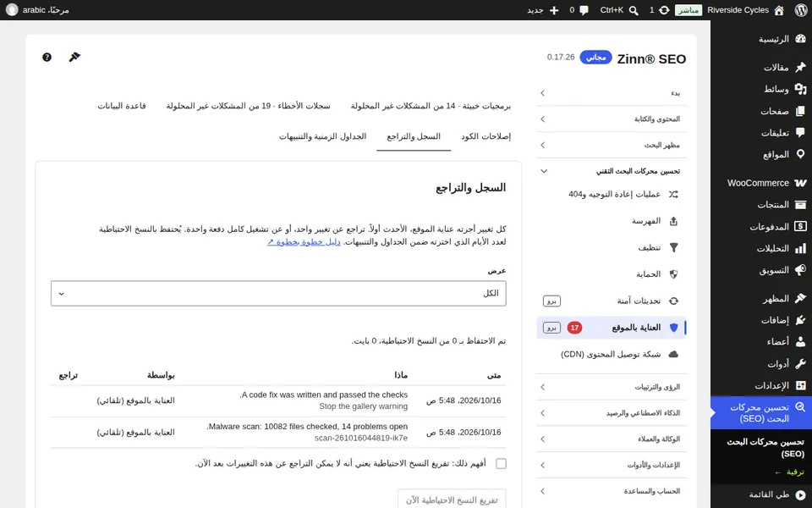Image resolution: width=812 pixels, height=508 pixels.
Task: Open الإعدادات settings icon in sidebar
Action: click(x=801, y=386)
